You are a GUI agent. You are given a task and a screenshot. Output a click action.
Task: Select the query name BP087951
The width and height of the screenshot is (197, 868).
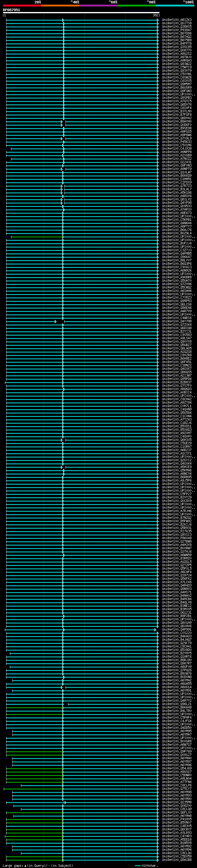coord(11,10)
